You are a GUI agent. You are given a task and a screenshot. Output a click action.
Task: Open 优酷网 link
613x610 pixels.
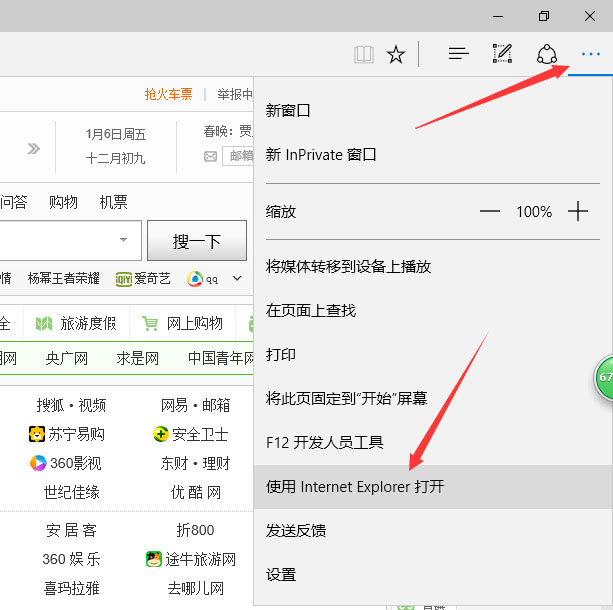pyautogui.click(x=195, y=492)
